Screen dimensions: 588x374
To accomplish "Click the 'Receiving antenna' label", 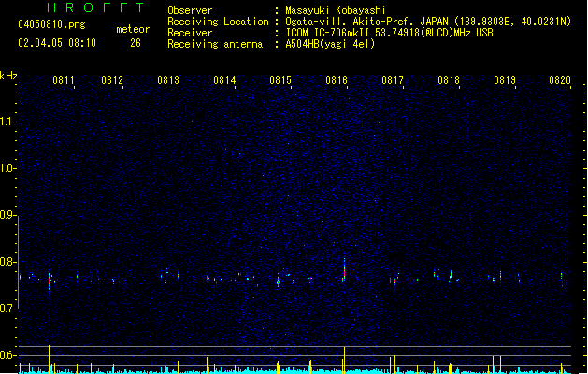I will (x=215, y=44).
